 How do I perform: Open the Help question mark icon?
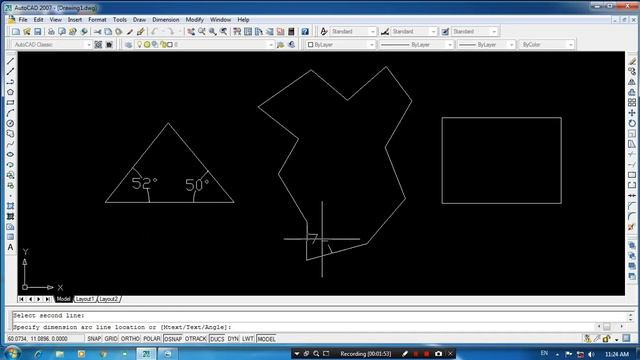(x=305, y=31)
